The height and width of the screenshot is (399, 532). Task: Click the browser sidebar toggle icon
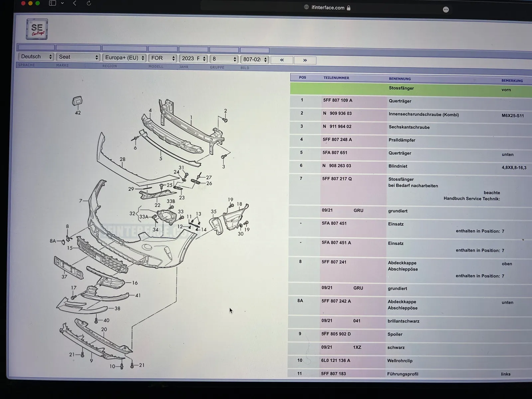click(x=52, y=3)
